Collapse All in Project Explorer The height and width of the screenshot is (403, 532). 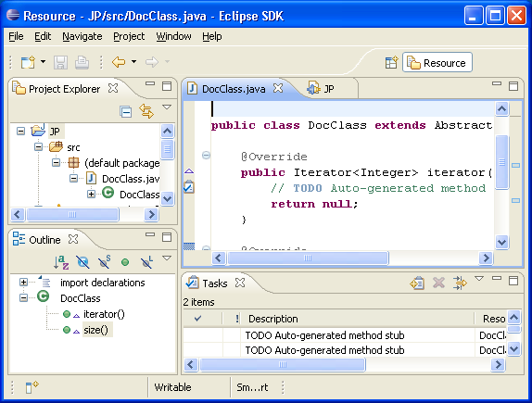click(x=125, y=111)
